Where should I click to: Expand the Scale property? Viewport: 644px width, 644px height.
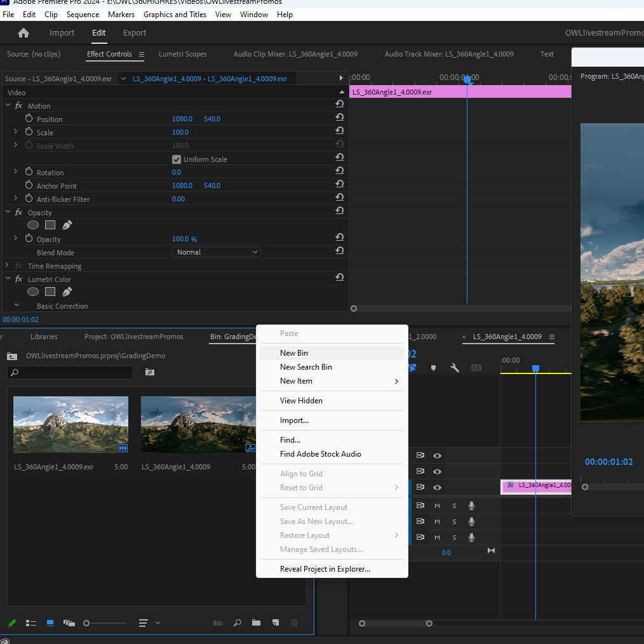pos(16,131)
